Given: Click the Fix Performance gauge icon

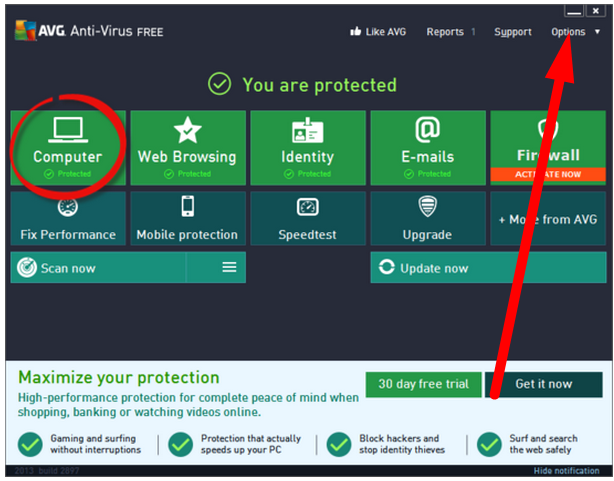Looking at the screenshot, I should (68, 207).
